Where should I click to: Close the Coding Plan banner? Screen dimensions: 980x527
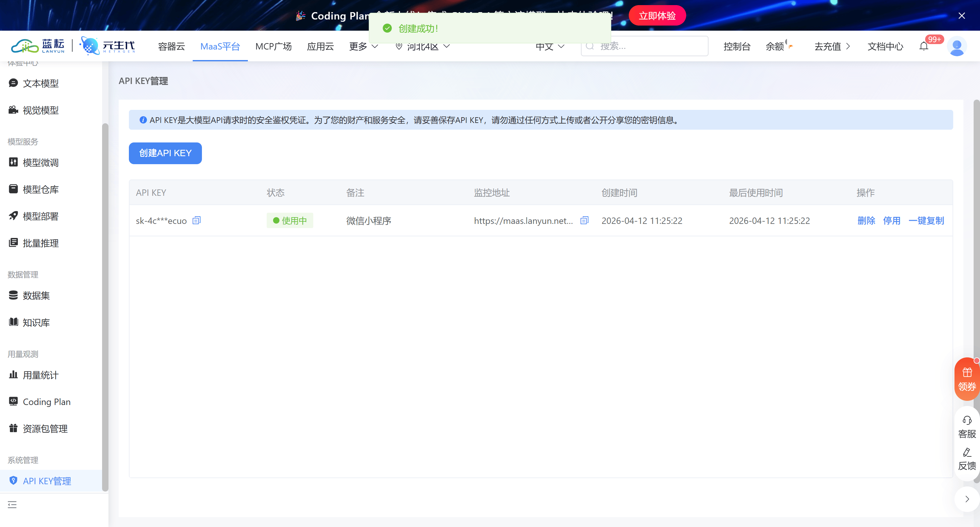tap(961, 16)
